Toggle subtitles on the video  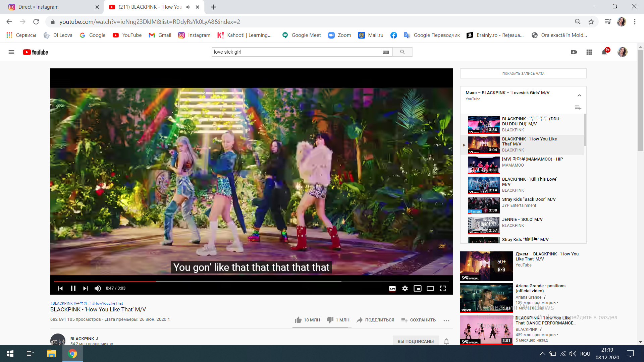(392, 288)
